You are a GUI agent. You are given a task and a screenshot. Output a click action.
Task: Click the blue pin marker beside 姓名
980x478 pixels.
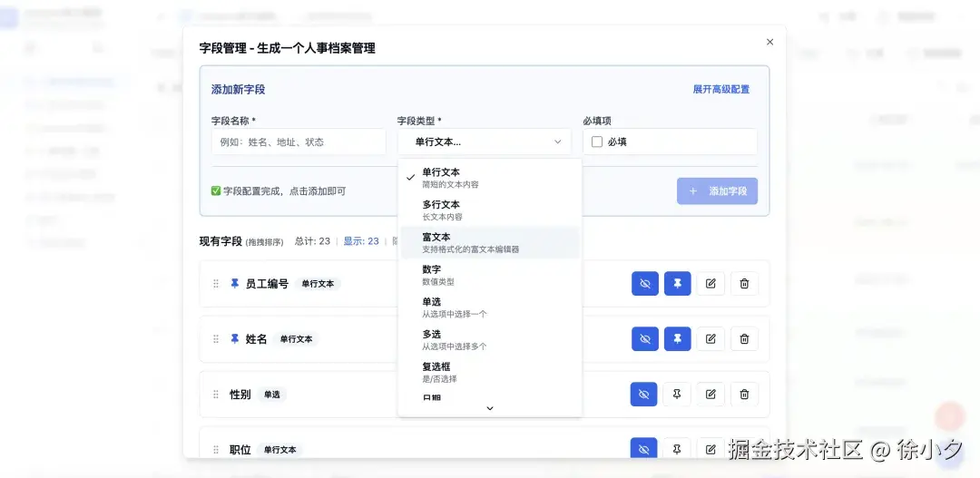[x=235, y=338]
